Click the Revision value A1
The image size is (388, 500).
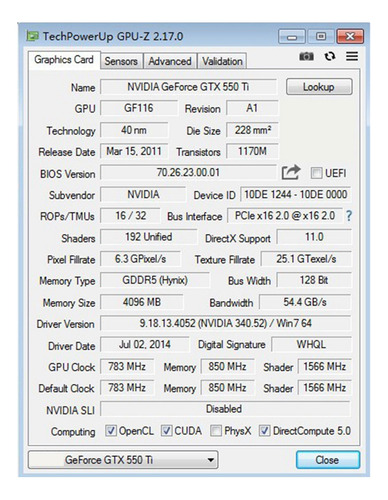coord(252,108)
